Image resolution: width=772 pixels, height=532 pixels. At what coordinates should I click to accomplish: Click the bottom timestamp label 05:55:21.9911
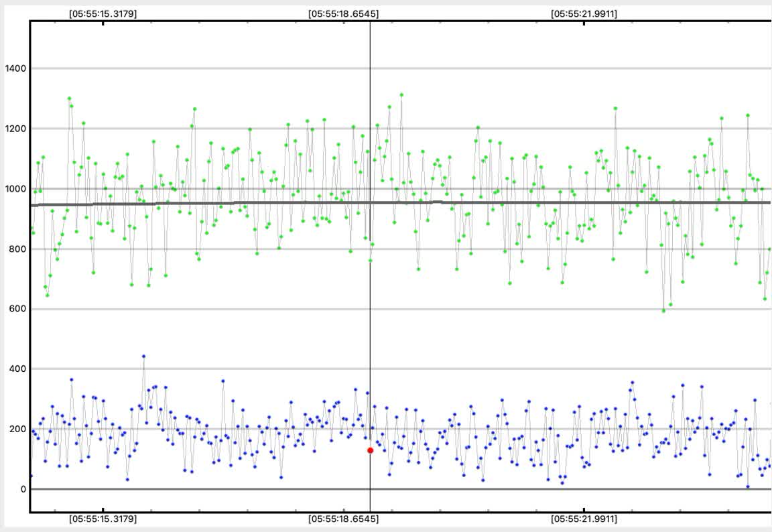[584, 519]
